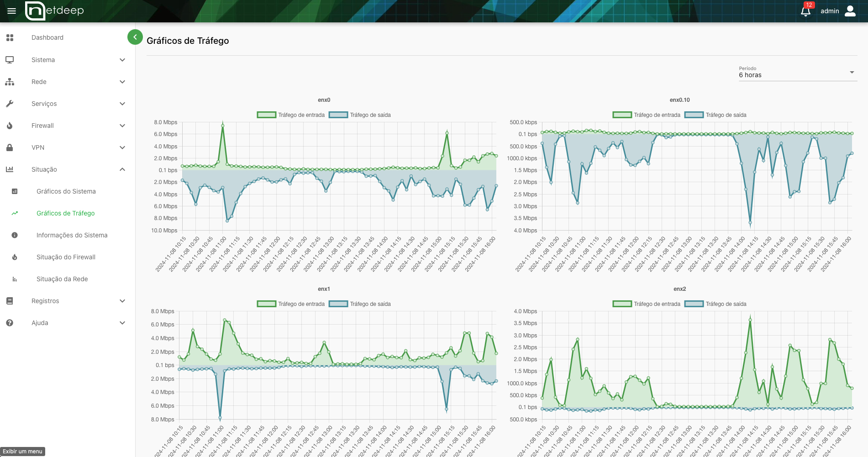The width and height of the screenshot is (868, 457).
Task: Click the Gráficos de Tráfego trend icon
Action: (15, 213)
